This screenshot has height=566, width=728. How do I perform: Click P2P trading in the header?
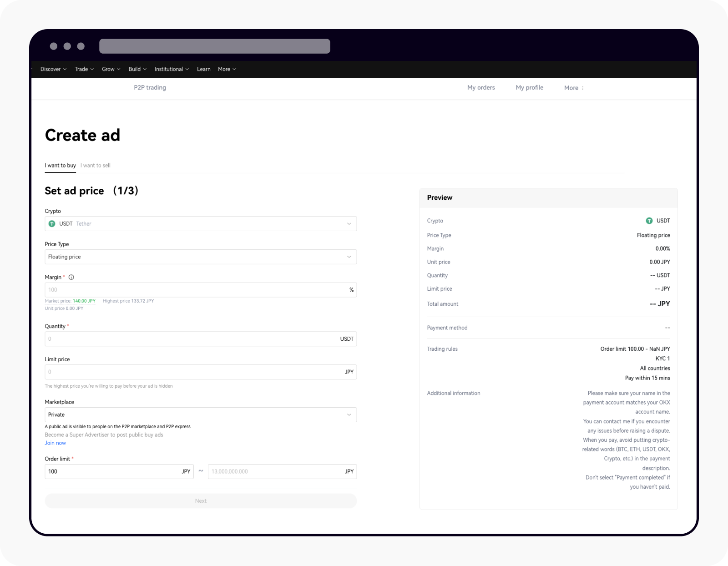[x=150, y=87]
